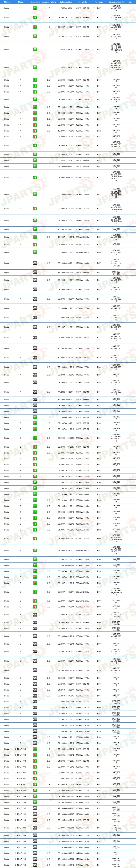Click the 150kW / 204KM cell in the E82 row
136x868 pixels.
(82, 358)
